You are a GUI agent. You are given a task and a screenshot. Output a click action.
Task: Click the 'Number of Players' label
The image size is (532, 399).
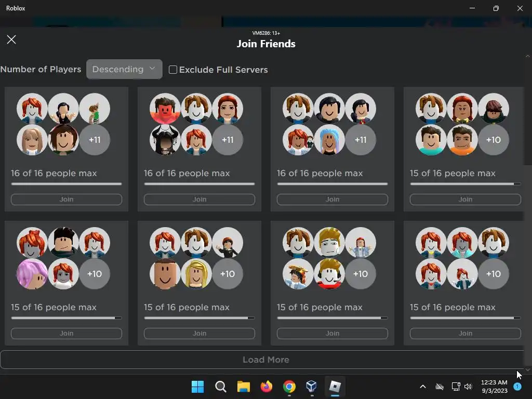click(x=41, y=69)
